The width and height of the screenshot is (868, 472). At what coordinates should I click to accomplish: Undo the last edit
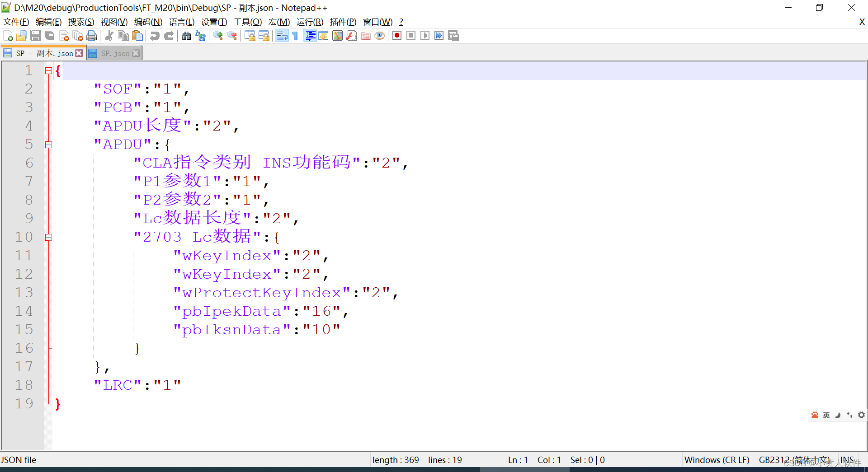pos(155,36)
